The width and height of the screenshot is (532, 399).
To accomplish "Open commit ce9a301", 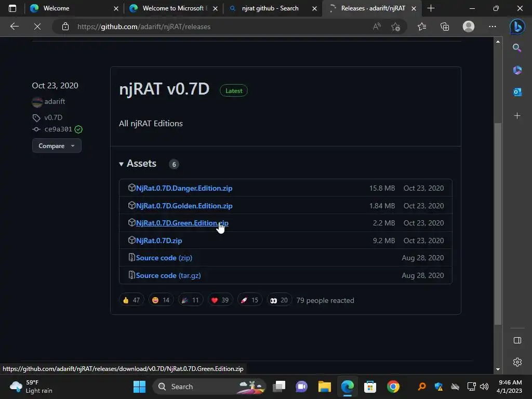I will [x=58, y=129].
